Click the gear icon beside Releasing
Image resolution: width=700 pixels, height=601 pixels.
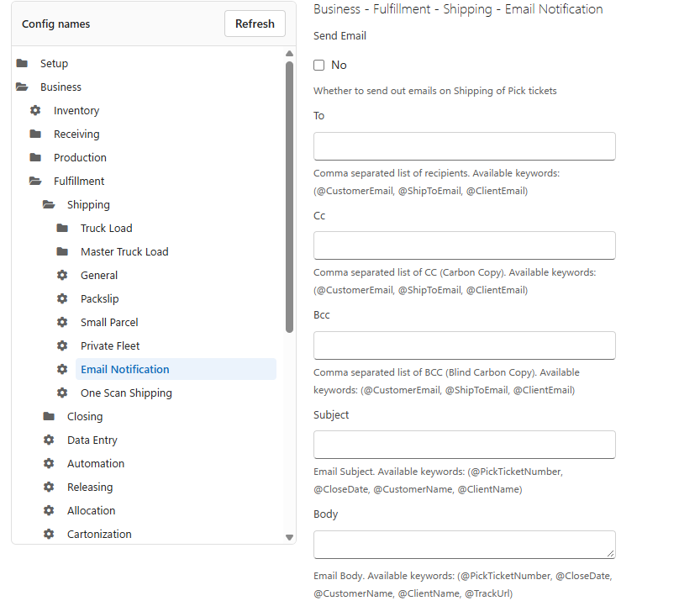click(x=49, y=488)
